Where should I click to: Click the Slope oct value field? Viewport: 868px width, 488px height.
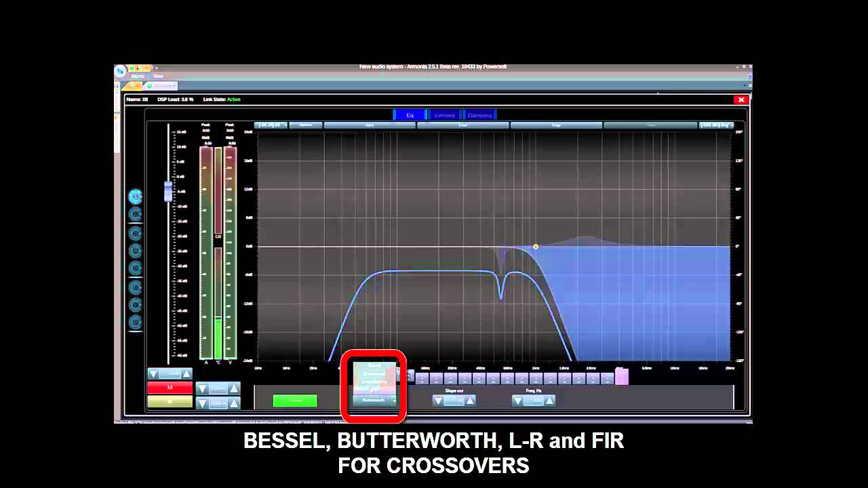454,401
